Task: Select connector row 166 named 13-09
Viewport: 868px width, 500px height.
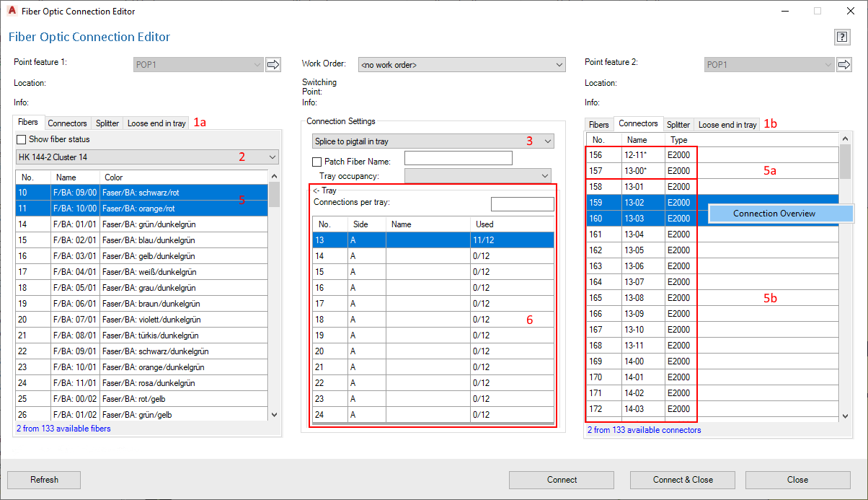Action: 712,314
